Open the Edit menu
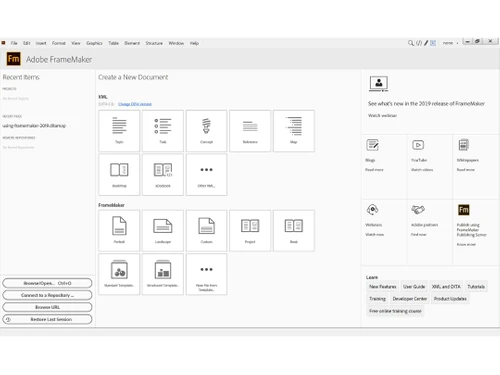The height and width of the screenshot is (375, 500). [x=27, y=43]
